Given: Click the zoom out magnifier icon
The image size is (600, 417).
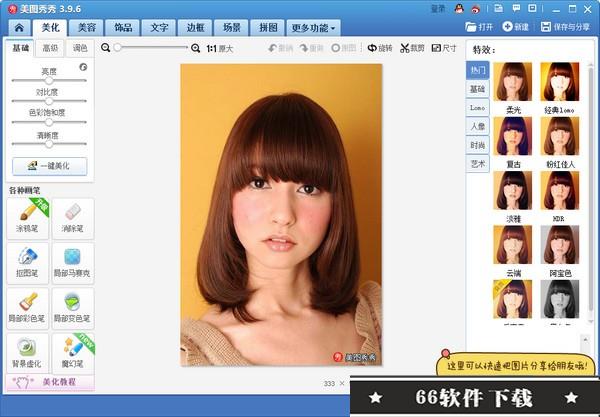Looking at the screenshot, I should tap(106, 48).
